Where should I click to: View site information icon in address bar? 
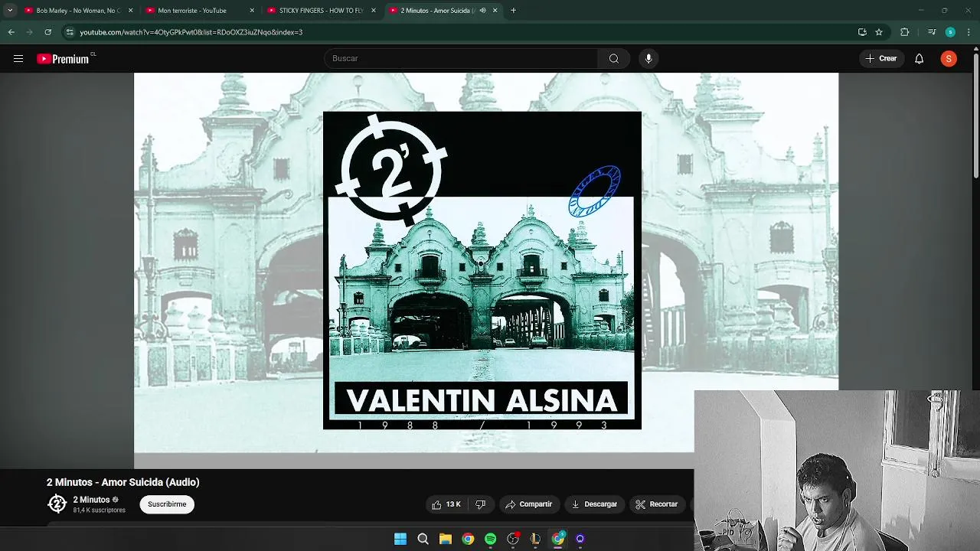pos(70,32)
